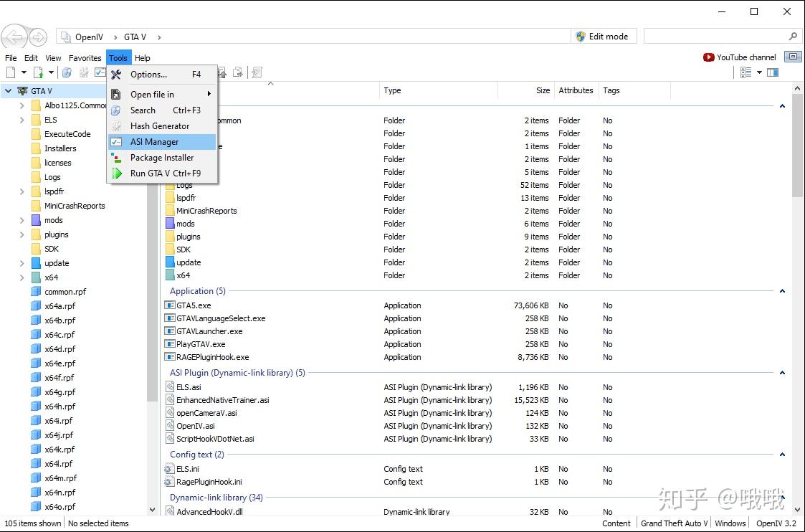The height and width of the screenshot is (532, 805).
Task: Click the GTA5.exe application icon
Action: tap(170, 305)
